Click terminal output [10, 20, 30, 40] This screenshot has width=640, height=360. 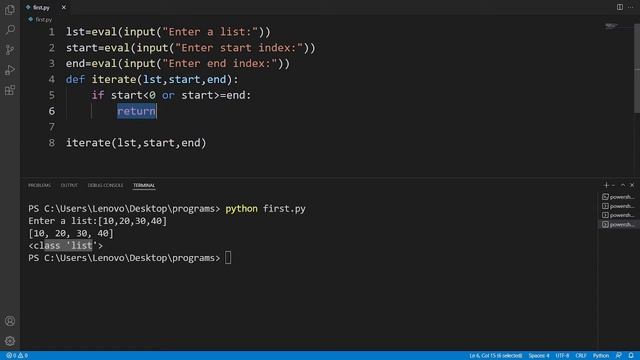point(71,233)
